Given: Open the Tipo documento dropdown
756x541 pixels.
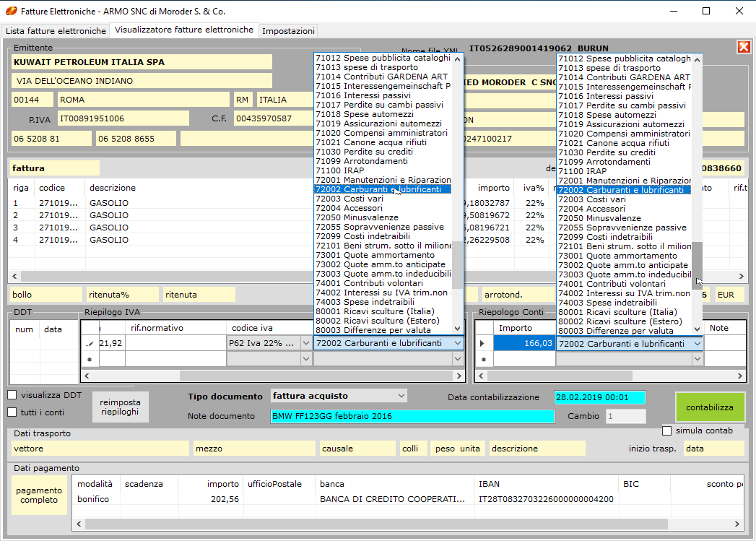Looking at the screenshot, I should (x=401, y=396).
